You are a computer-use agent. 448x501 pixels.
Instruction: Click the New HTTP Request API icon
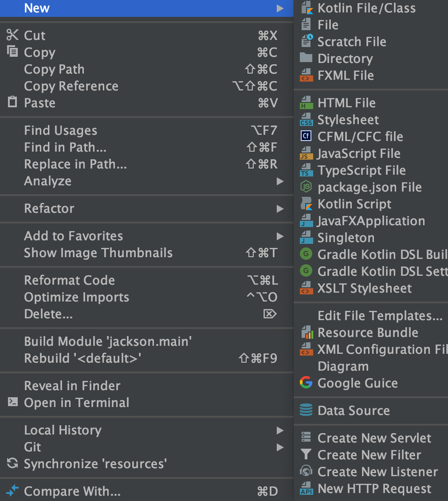click(x=307, y=488)
